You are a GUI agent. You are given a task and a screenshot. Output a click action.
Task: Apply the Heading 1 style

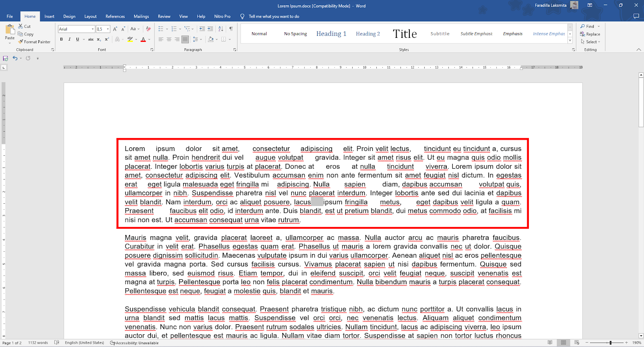(x=331, y=34)
